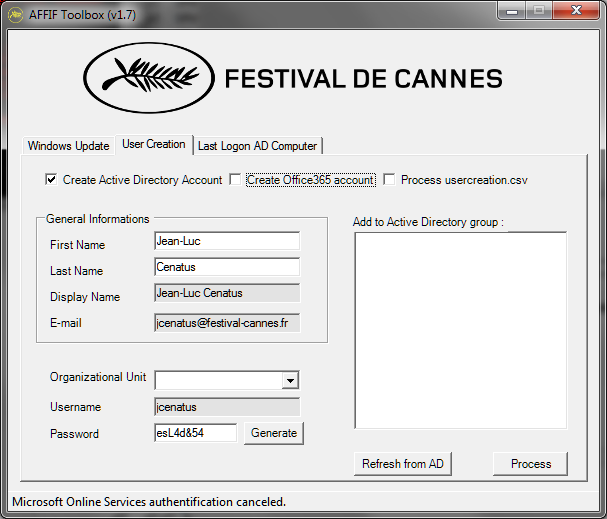Click the 'General Informations' group label
The height and width of the screenshot is (519, 607).
pyautogui.click(x=98, y=219)
